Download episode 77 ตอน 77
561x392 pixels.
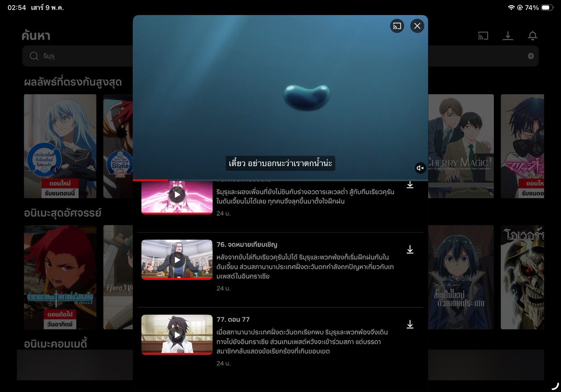pyautogui.click(x=410, y=324)
